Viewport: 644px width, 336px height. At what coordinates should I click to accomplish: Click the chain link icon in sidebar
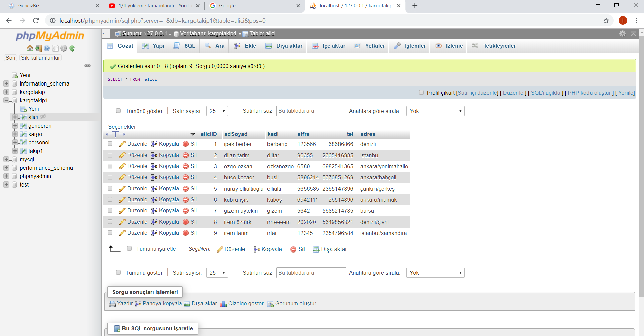pos(87,66)
